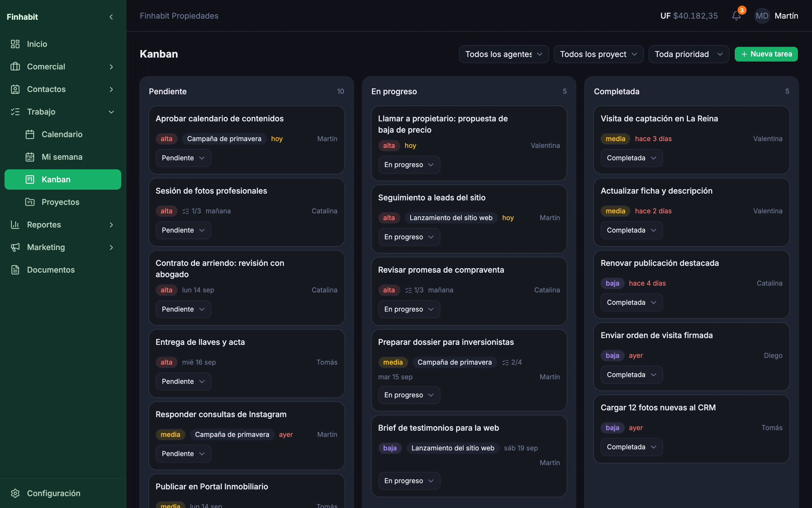Screen dimensions: 812x508
Task: Click the Reportes chart icon
Action: pyautogui.click(x=15, y=224)
